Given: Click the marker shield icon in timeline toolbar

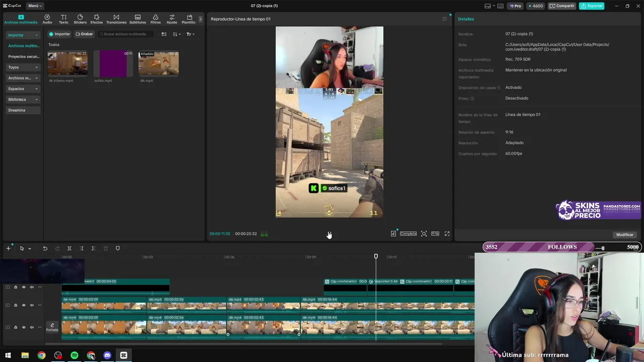Looking at the screenshot, I should tap(118, 248).
